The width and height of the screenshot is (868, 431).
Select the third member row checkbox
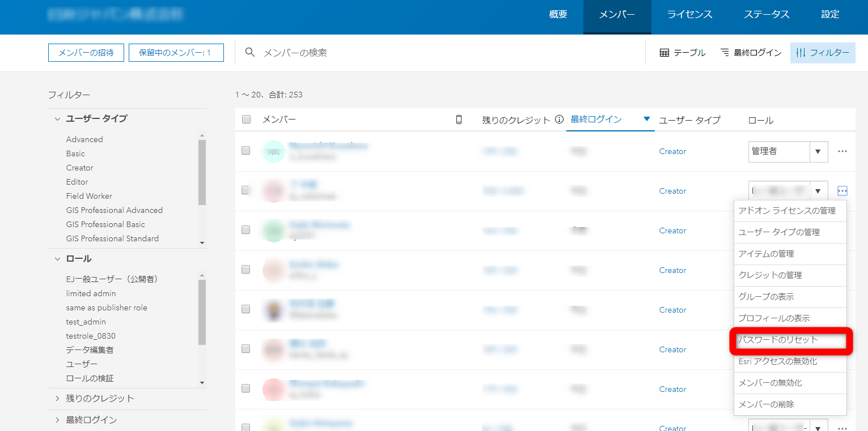(246, 230)
